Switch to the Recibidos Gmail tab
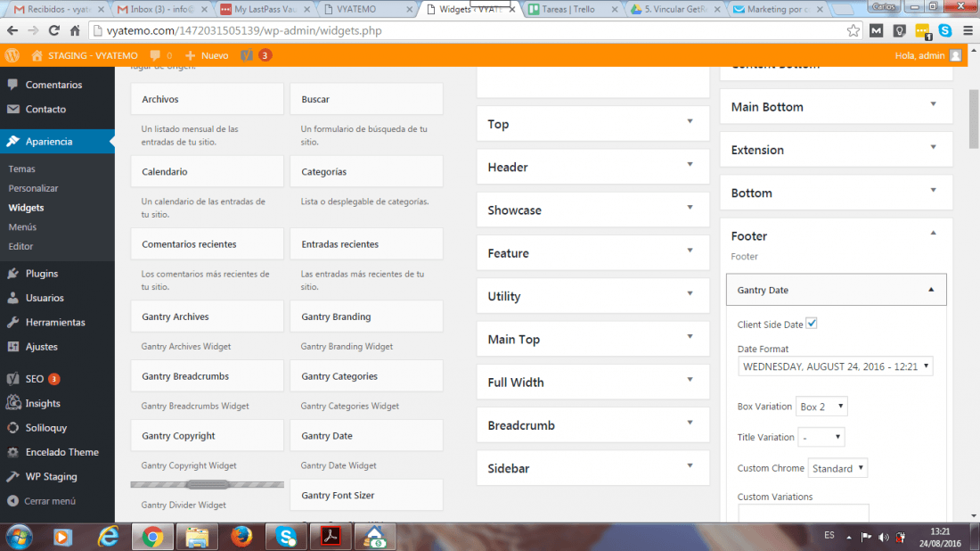This screenshot has width=980, height=551. click(58, 10)
